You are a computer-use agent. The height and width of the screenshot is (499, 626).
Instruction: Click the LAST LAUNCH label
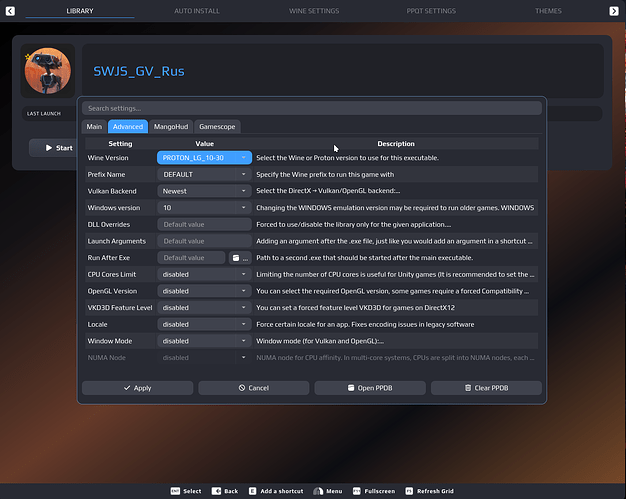coord(44,114)
